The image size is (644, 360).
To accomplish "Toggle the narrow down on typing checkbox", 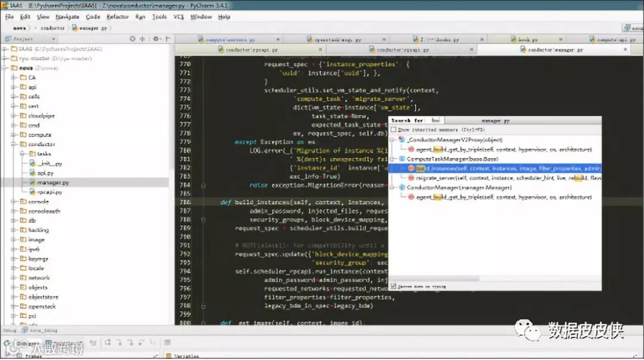I will [x=394, y=286].
